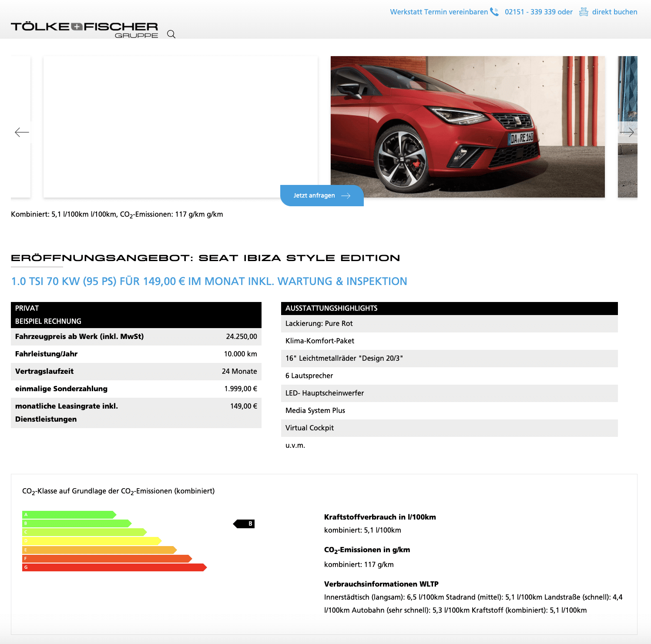651x644 pixels.
Task: Click the class F efficiency bar
Action: click(107, 559)
